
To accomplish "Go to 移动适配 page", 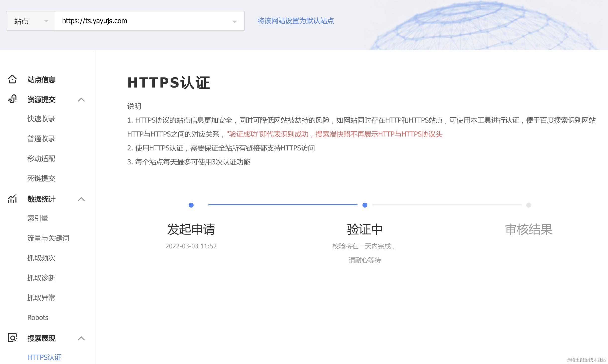I will (x=41, y=159).
